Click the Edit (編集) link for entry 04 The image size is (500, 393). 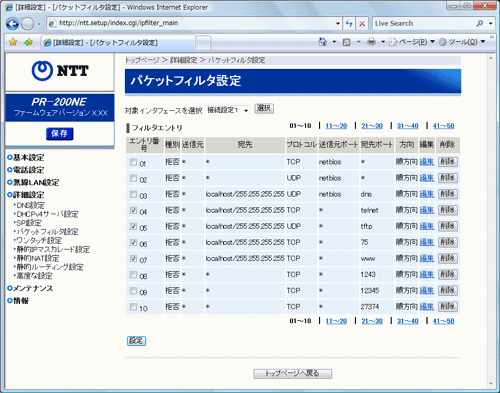click(x=427, y=210)
